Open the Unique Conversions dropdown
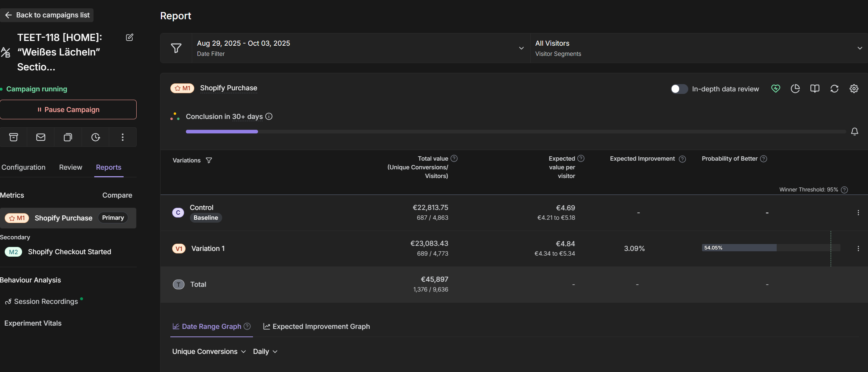868x372 pixels. (x=208, y=351)
